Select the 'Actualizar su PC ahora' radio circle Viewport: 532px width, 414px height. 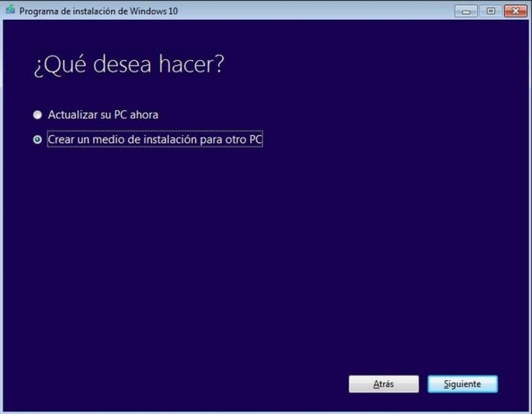tap(37, 115)
